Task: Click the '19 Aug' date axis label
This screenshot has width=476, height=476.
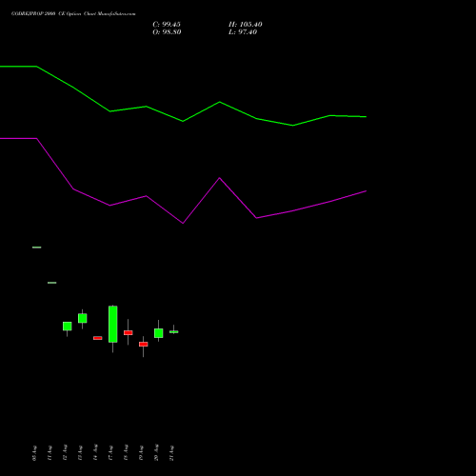Action: click(x=141, y=453)
